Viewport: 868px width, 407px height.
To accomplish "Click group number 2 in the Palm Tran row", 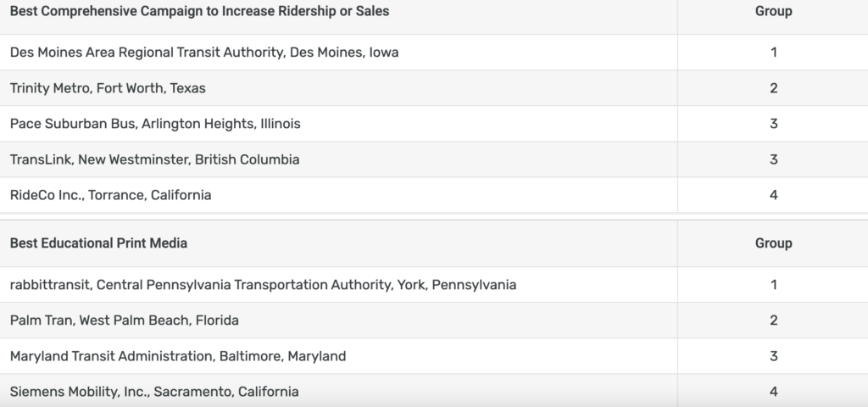I will 773,321.
